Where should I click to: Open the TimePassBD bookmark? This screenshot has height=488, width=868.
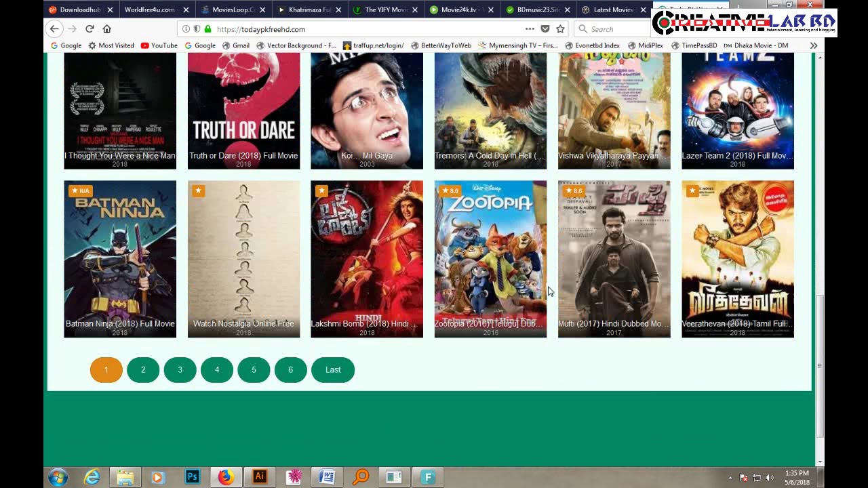click(694, 45)
